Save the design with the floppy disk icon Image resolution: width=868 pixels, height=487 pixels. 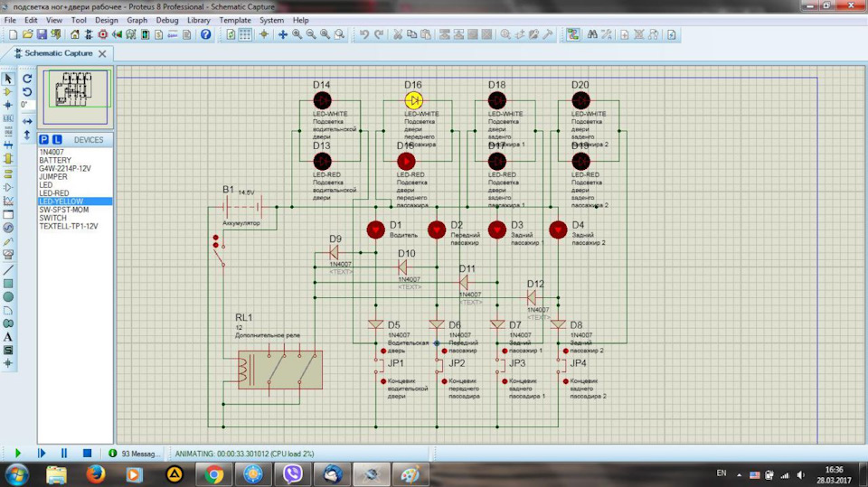42,34
